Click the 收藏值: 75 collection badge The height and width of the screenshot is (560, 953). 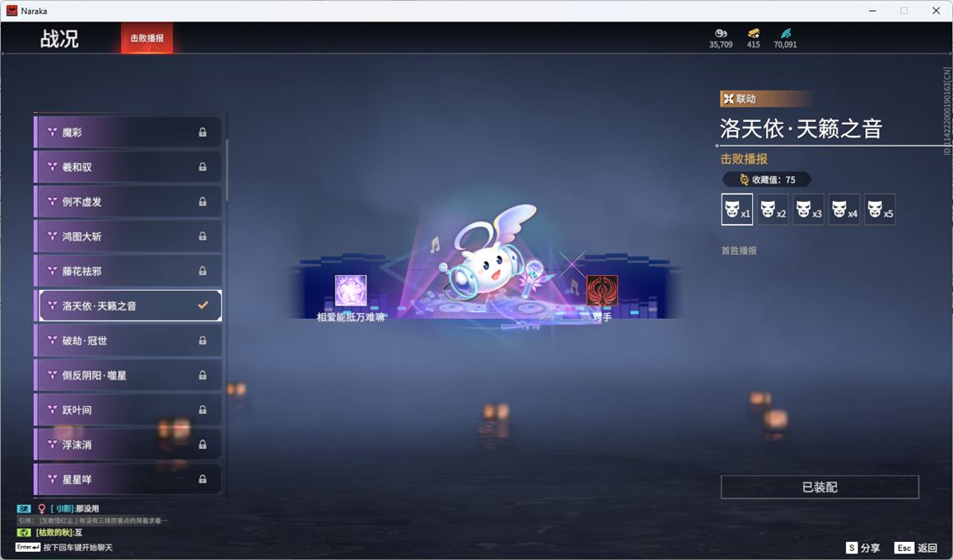point(766,180)
